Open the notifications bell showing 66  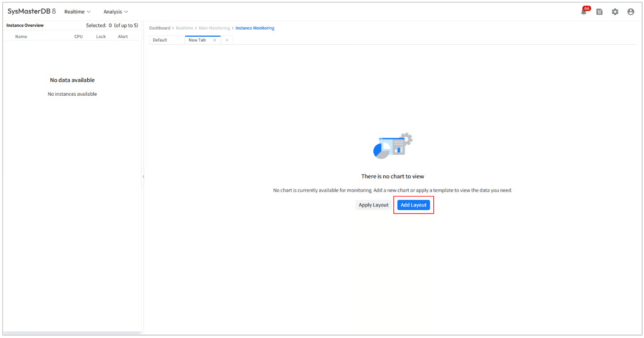tap(585, 11)
